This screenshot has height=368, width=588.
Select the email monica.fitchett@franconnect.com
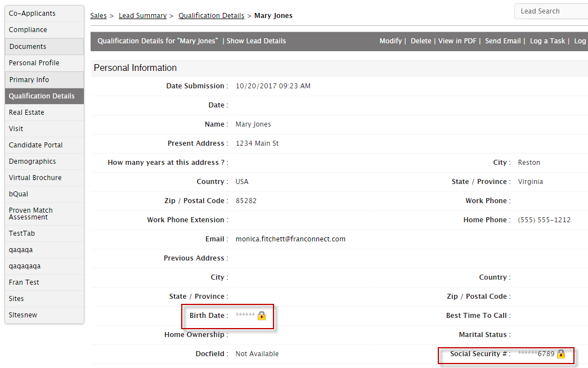click(x=290, y=239)
